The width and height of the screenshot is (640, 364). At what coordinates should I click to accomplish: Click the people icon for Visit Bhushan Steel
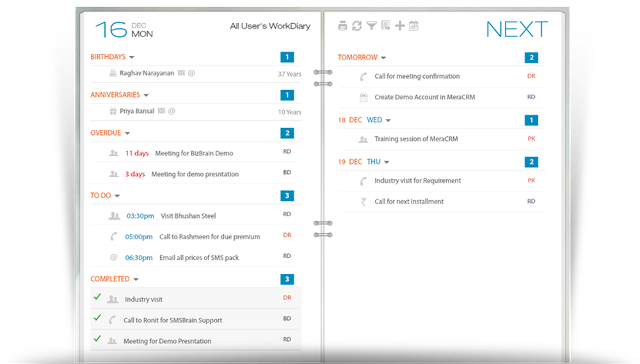[115, 216]
